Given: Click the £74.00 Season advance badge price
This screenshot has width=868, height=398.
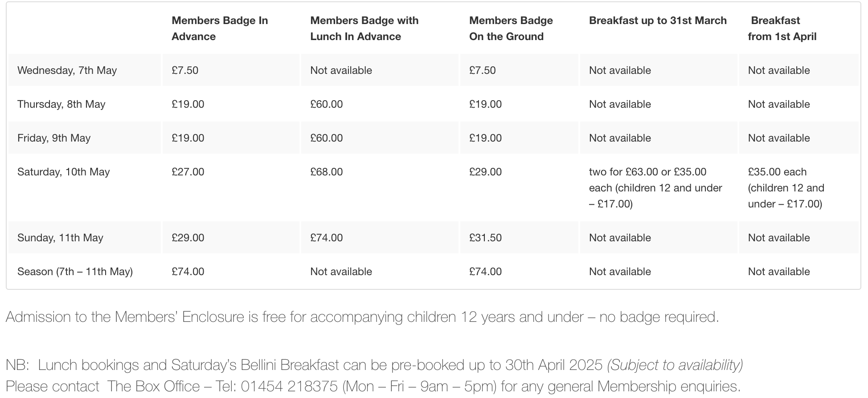Looking at the screenshot, I should [x=188, y=272].
